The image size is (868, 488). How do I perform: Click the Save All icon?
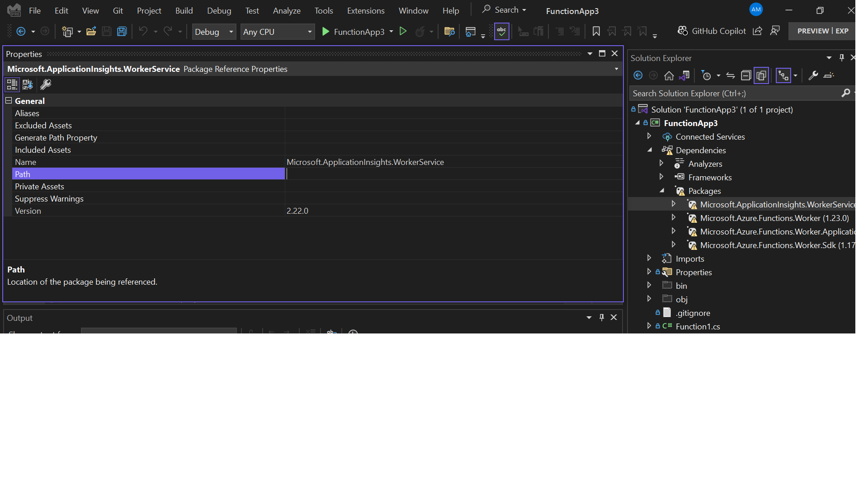click(122, 31)
